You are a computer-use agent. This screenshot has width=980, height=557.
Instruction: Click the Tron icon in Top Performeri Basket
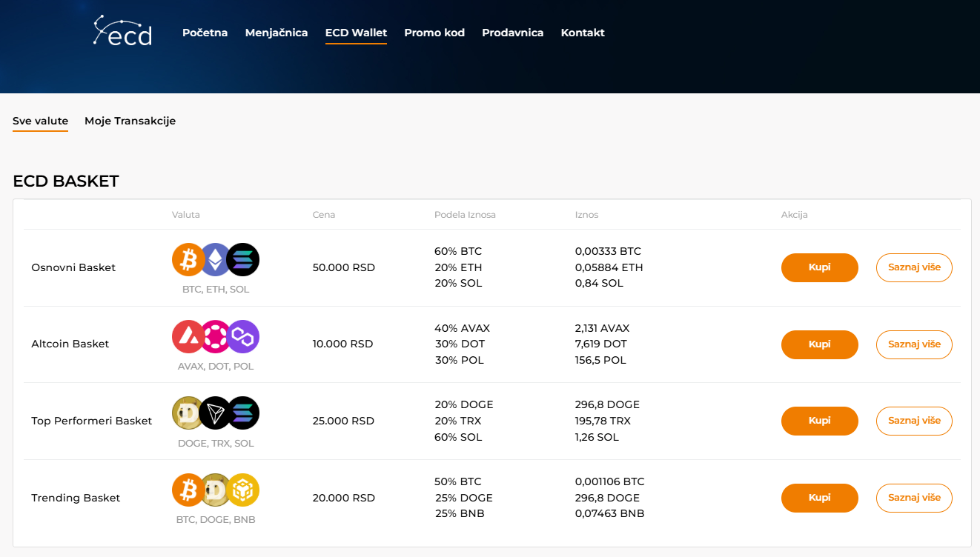(216, 413)
